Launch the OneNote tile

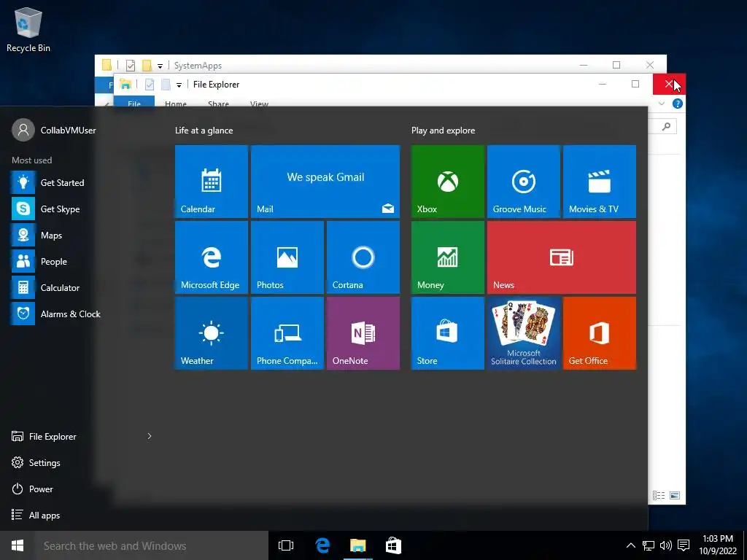coord(363,333)
